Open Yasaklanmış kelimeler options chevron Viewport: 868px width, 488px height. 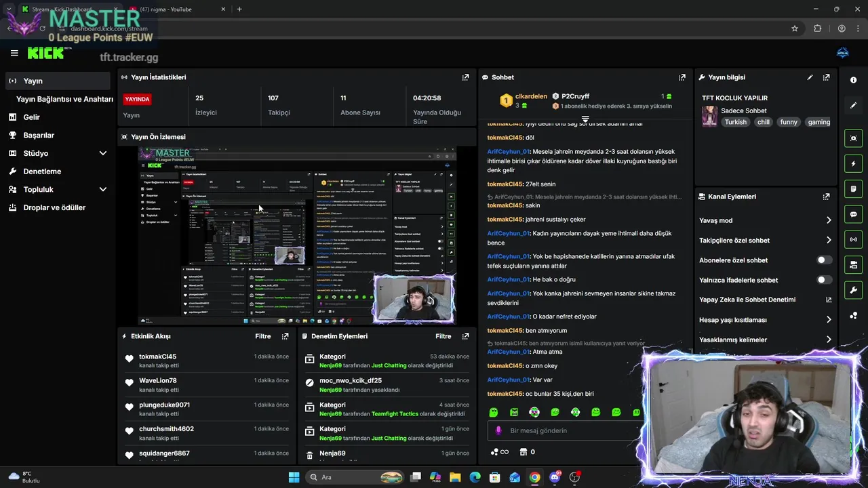[x=829, y=340]
